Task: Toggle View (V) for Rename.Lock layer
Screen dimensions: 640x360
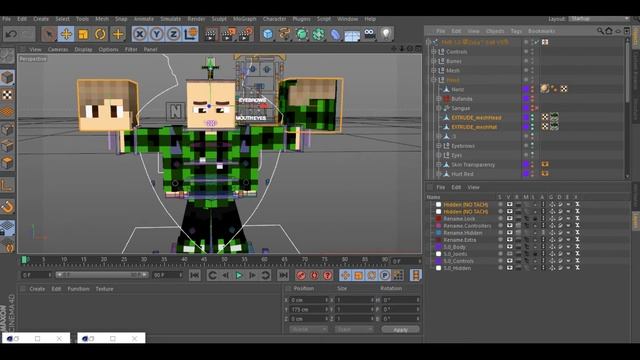Action: 509,218
